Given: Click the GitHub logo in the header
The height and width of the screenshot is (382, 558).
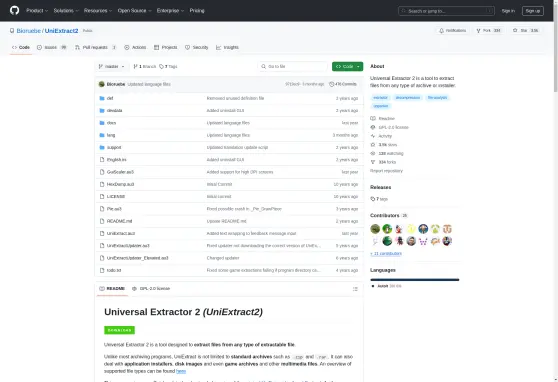Looking at the screenshot, I should coord(15,10).
